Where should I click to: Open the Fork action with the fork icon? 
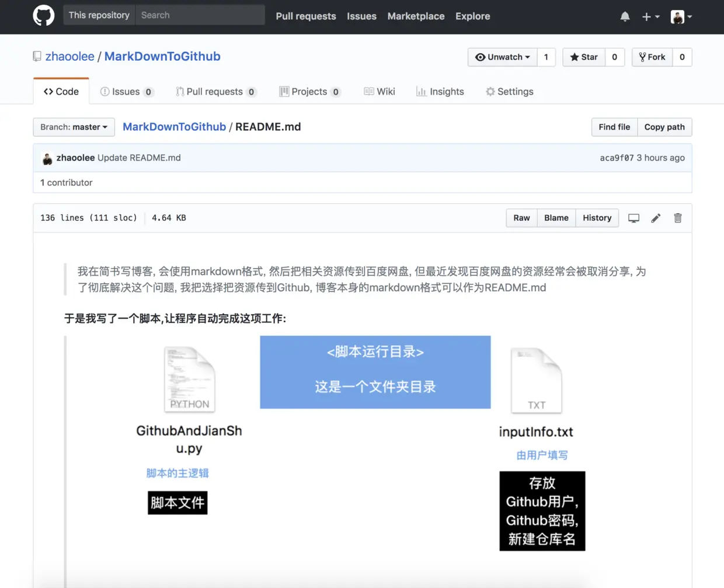pos(652,57)
